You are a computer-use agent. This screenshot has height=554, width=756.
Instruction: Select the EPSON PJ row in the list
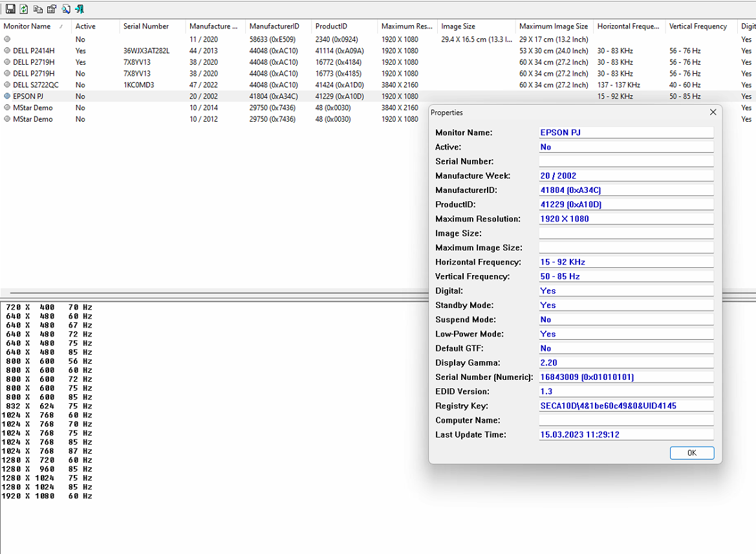pos(378,96)
